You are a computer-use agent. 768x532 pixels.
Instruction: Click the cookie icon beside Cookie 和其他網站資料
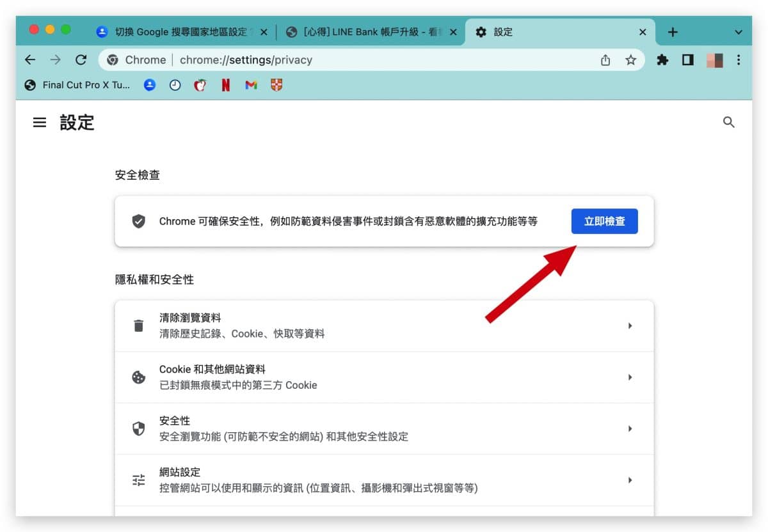139,377
